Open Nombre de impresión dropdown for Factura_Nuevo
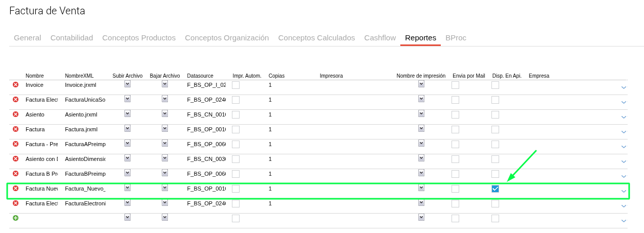The height and width of the screenshot is (233, 644). [421, 188]
